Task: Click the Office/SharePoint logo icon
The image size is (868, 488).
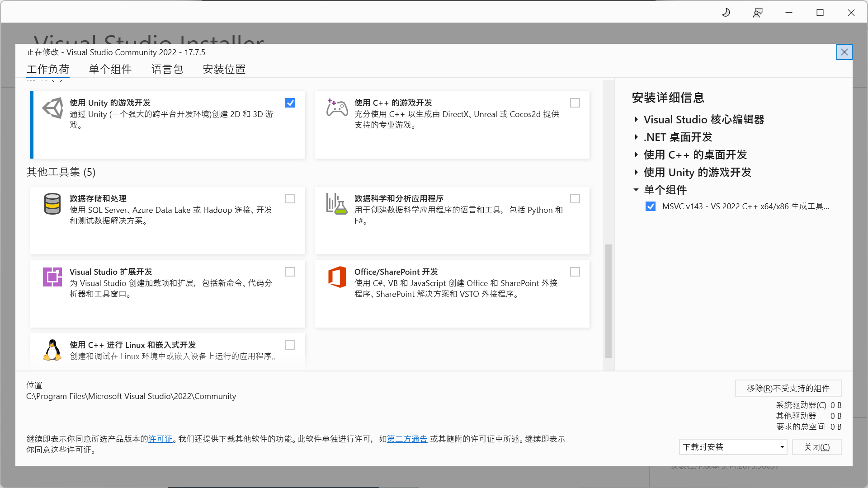Action: point(337,277)
